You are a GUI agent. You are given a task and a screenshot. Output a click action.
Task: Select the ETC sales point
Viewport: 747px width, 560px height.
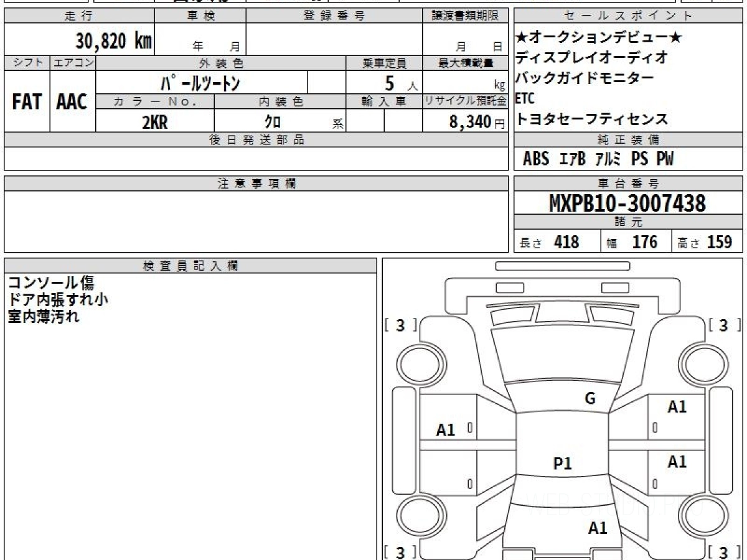tap(525, 98)
